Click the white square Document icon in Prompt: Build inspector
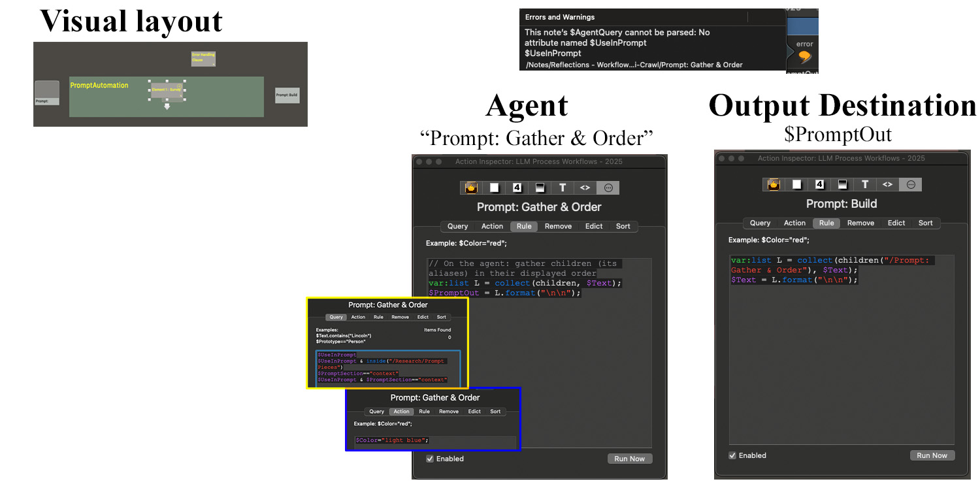 (x=796, y=185)
